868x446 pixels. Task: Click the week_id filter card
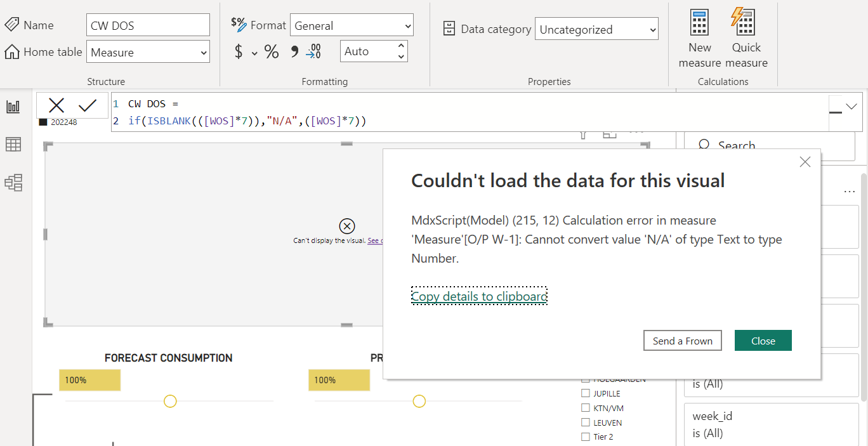[771, 424]
